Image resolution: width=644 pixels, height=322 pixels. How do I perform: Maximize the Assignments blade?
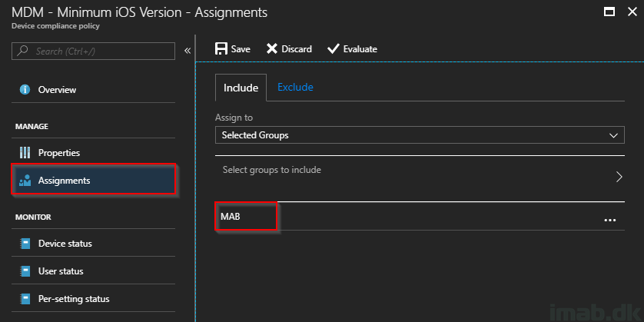pos(609,12)
